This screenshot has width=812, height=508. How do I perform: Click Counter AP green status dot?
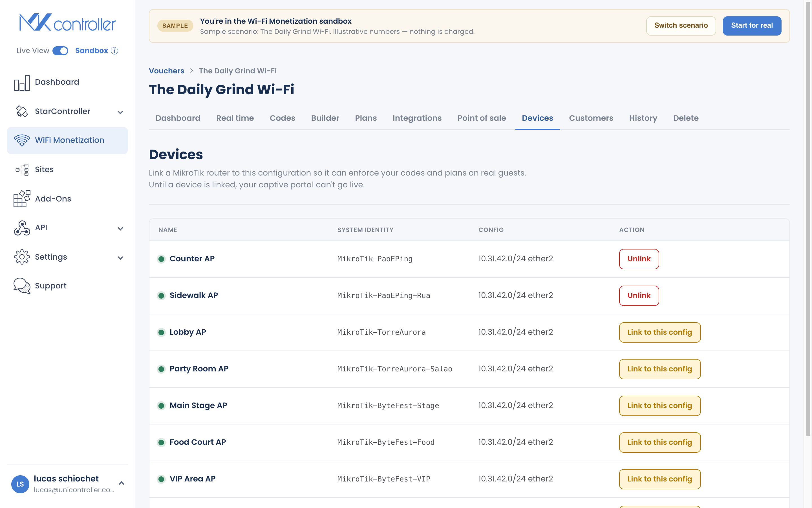[161, 259]
